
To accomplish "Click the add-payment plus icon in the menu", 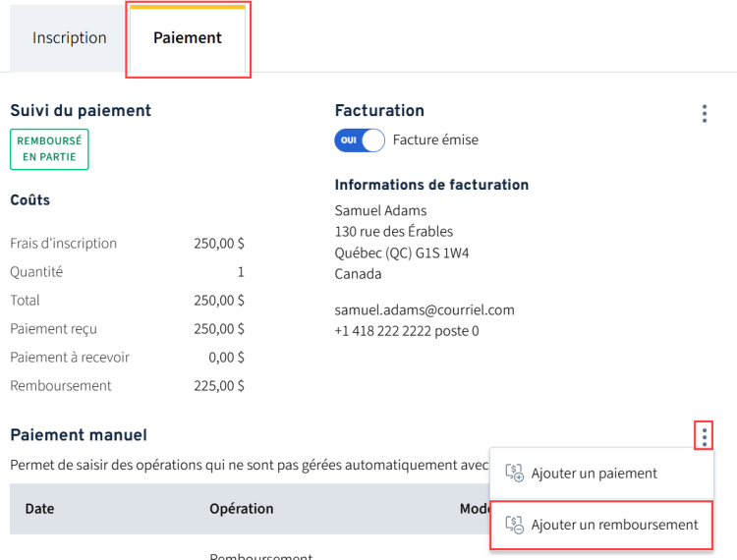I will [514, 474].
